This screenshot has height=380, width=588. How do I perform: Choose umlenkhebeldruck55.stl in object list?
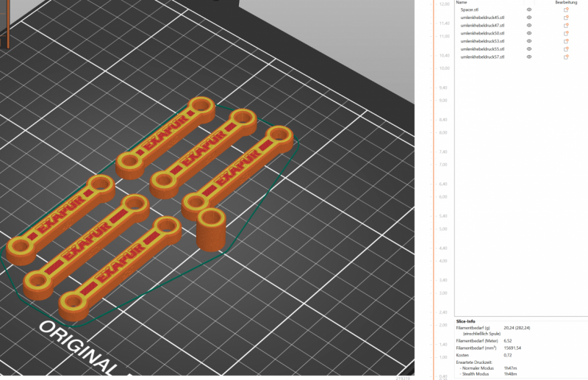tap(482, 49)
